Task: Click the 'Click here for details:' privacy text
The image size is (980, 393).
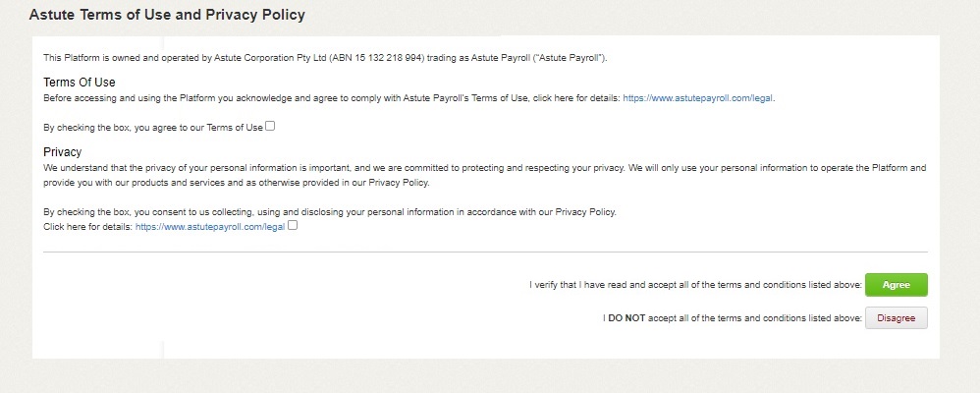Action: tap(88, 226)
